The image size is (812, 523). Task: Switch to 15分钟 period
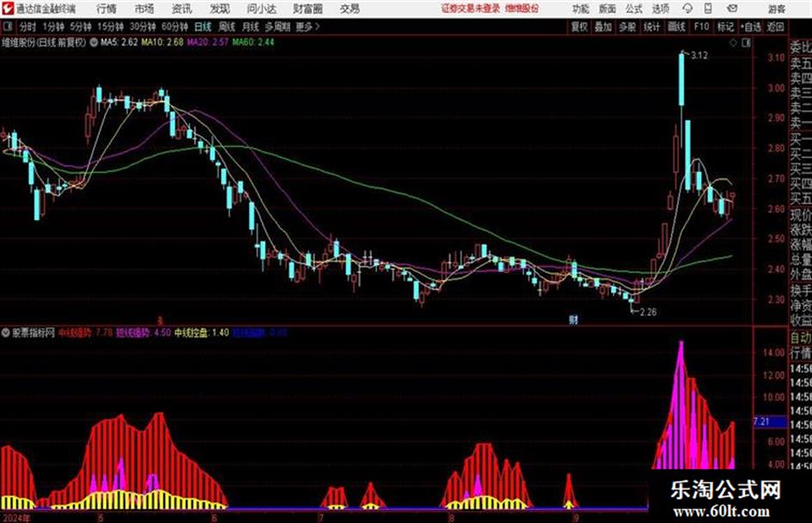(x=110, y=27)
